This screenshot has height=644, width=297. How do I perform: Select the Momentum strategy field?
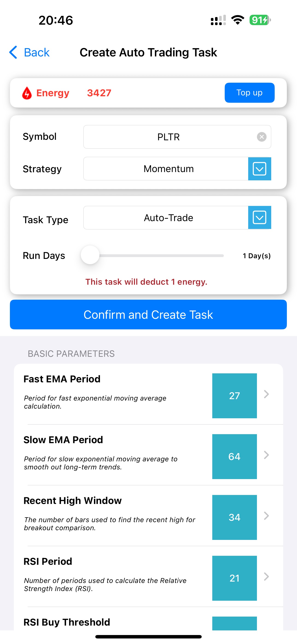[x=166, y=169]
